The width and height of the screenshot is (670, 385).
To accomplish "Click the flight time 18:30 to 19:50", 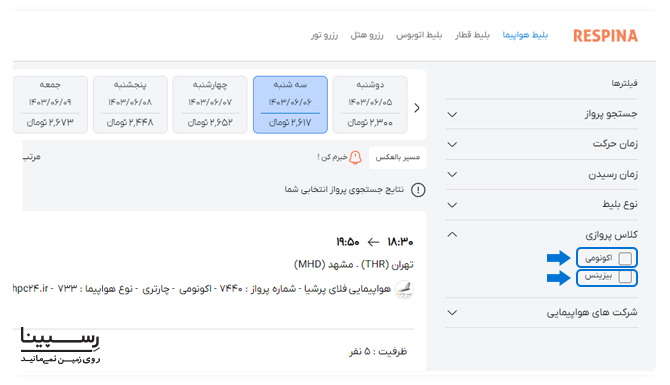I will [375, 242].
